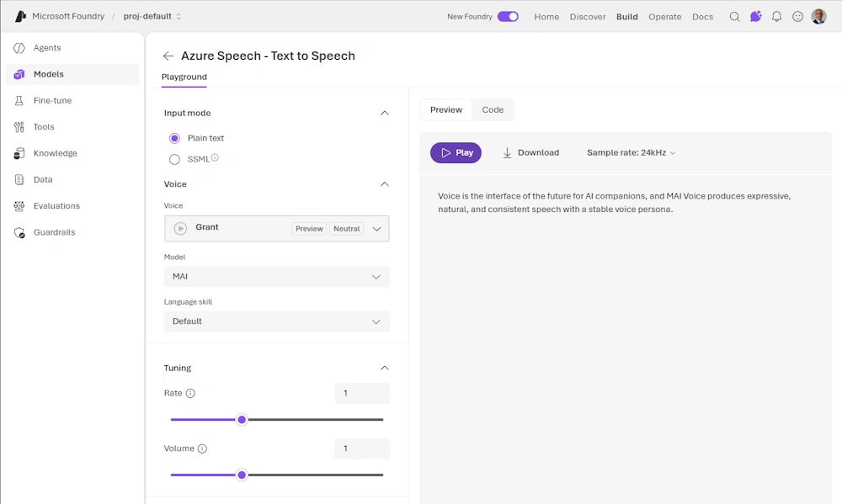Select the Plain text radio button
This screenshot has height=504, width=842.
[x=174, y=138]
